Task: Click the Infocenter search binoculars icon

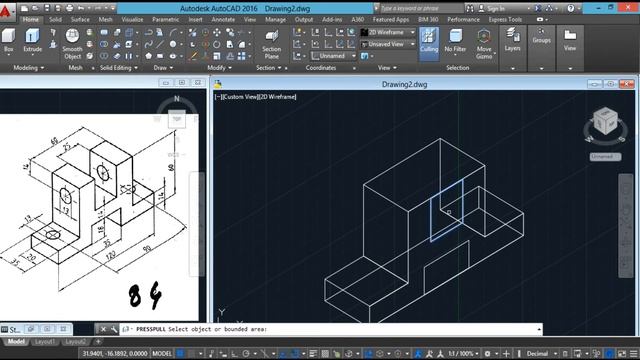Action: (x=470, y=9)
